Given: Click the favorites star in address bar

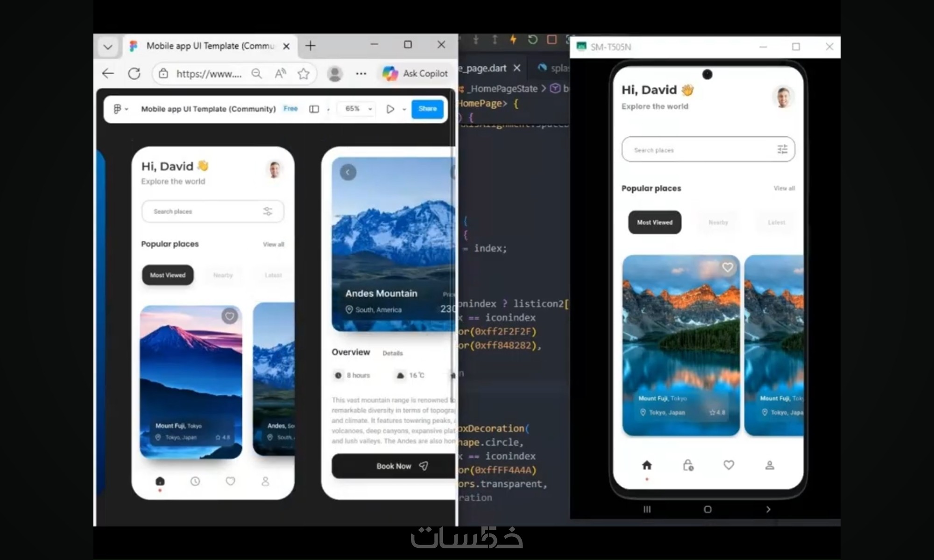Looking at the screenshot, I should pos(304,73).
